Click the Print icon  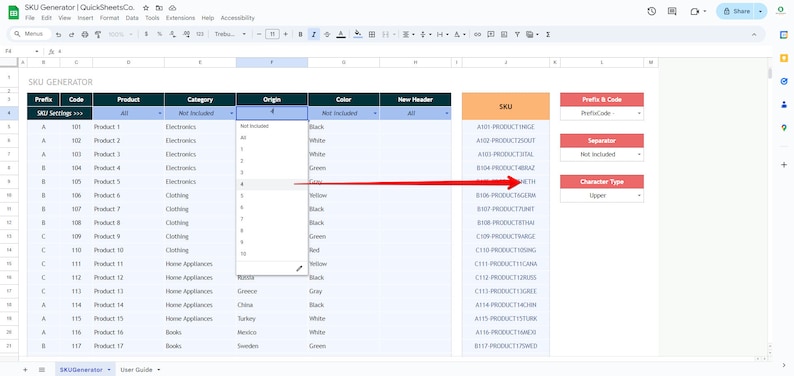click(x=85, y=34)
